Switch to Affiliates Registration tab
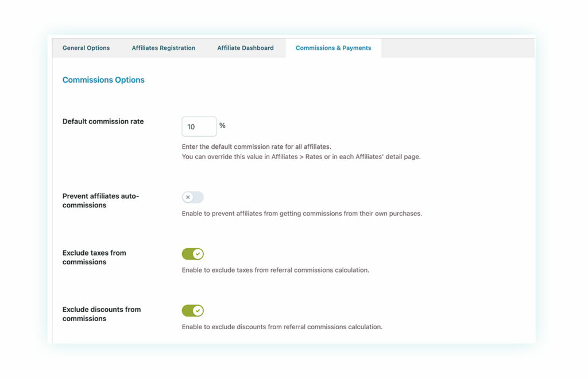 click(x=163, y=48)
